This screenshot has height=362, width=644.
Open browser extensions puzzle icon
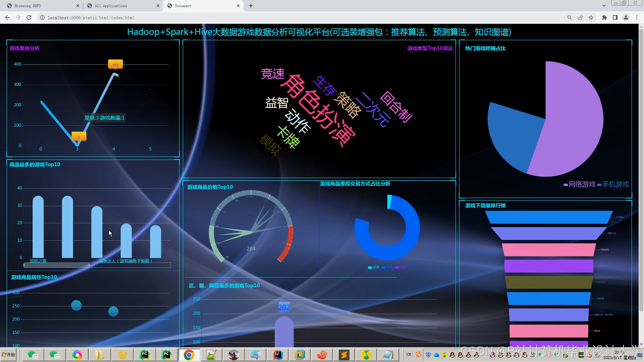coord(604,17)
